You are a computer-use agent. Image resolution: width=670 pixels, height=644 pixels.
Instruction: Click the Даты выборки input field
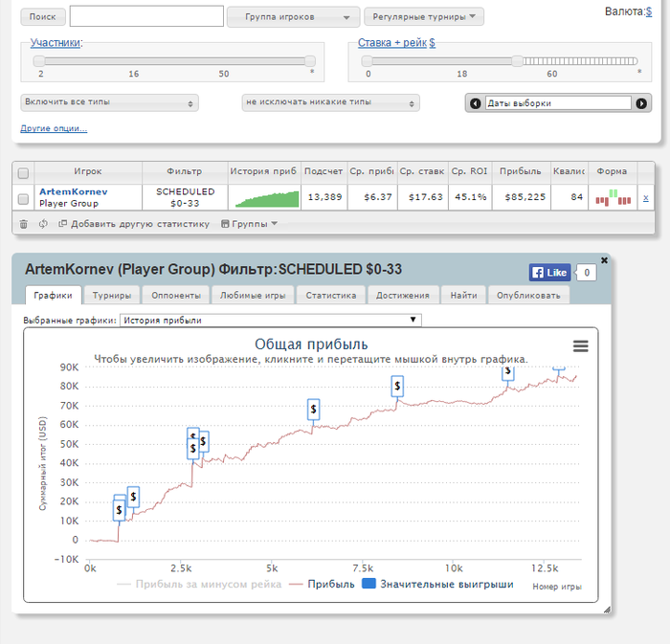558,103
